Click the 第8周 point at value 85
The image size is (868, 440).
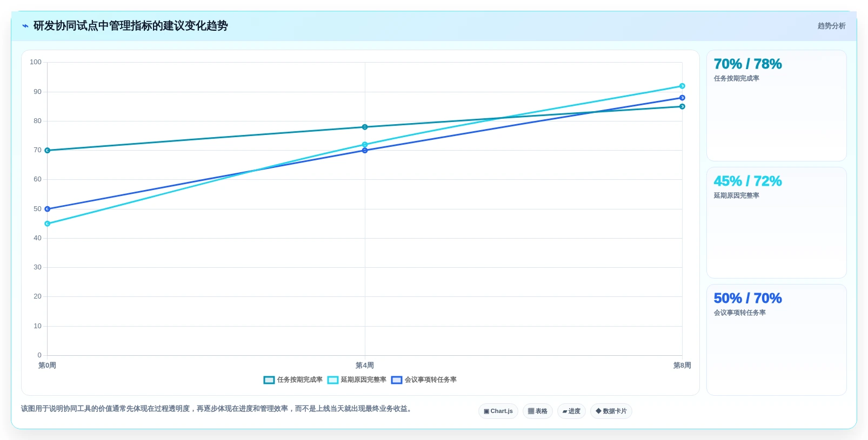tap(682, 107)
